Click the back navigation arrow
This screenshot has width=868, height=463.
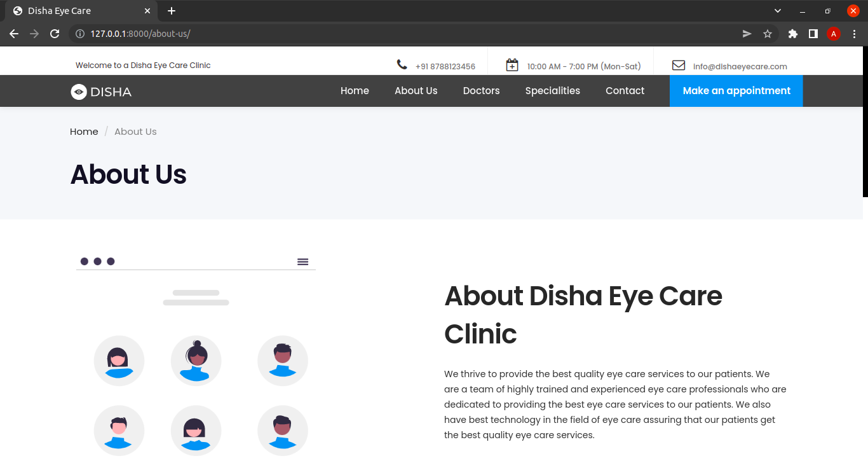click(14, 33)
